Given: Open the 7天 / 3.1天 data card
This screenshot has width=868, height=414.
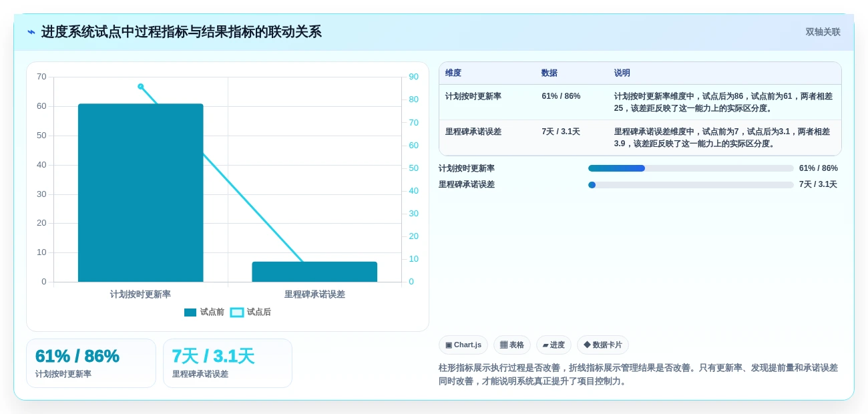Looking at the screenshot, I should pyautogui.click(x=228, y=363).
